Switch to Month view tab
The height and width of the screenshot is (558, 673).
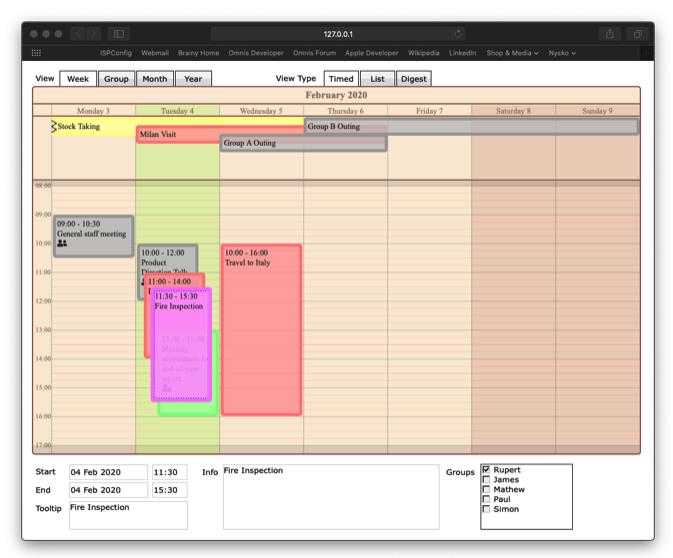tap(155, 79)
